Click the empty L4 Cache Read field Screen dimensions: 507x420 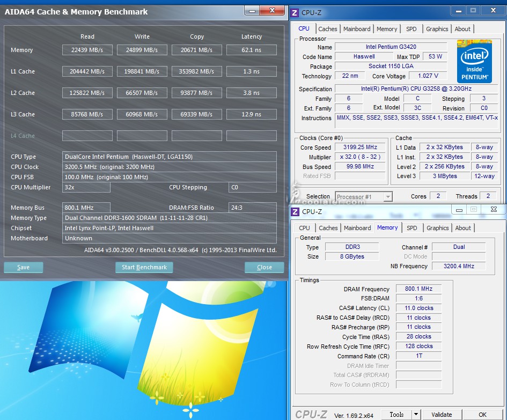[87, 136]
